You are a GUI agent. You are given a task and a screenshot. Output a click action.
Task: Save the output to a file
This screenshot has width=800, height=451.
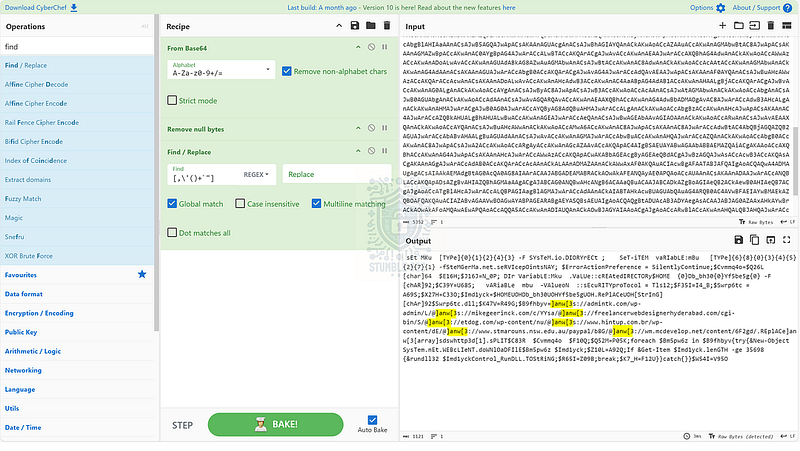tap(738, 240)
